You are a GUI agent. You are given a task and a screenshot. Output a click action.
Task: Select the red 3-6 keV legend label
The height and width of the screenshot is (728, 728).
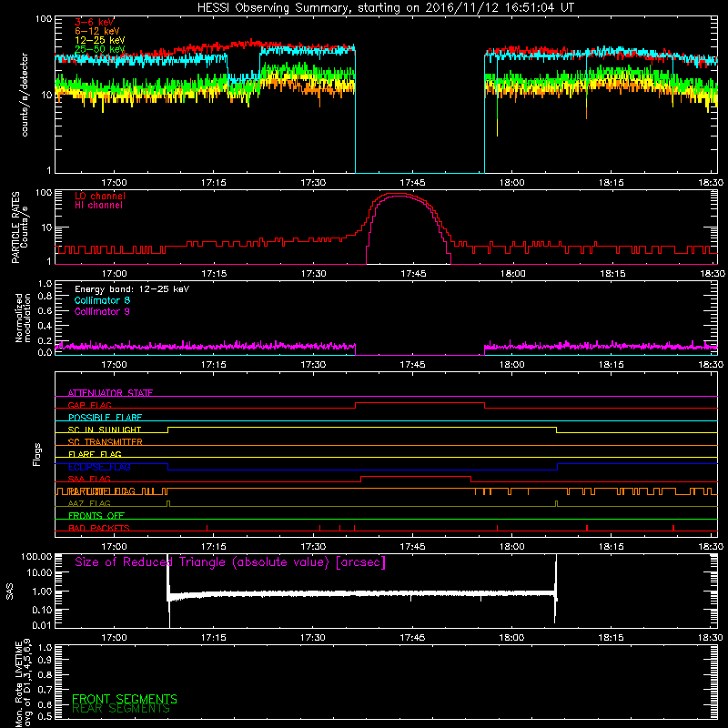click(x=95, y=22)
